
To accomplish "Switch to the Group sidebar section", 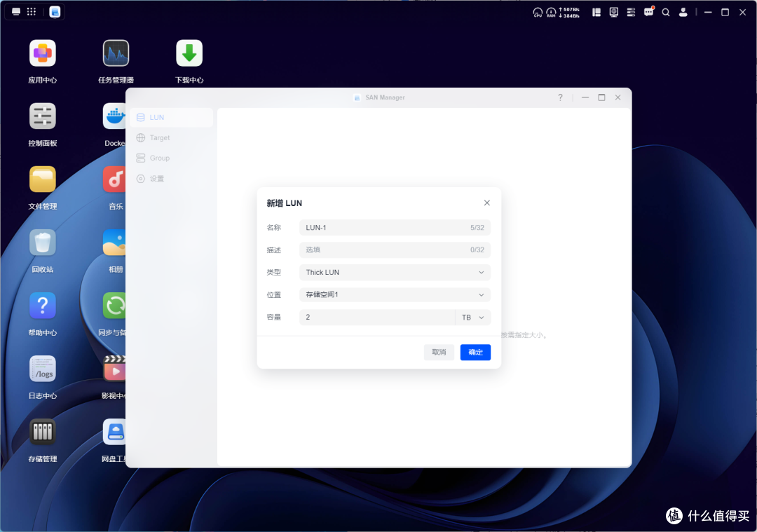I will click(x=172, y=158).
